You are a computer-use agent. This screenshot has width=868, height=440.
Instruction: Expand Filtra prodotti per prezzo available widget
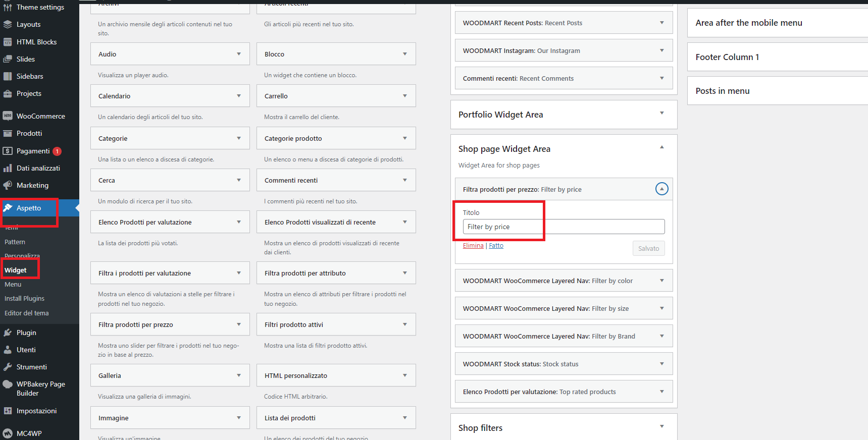(239, 324)
